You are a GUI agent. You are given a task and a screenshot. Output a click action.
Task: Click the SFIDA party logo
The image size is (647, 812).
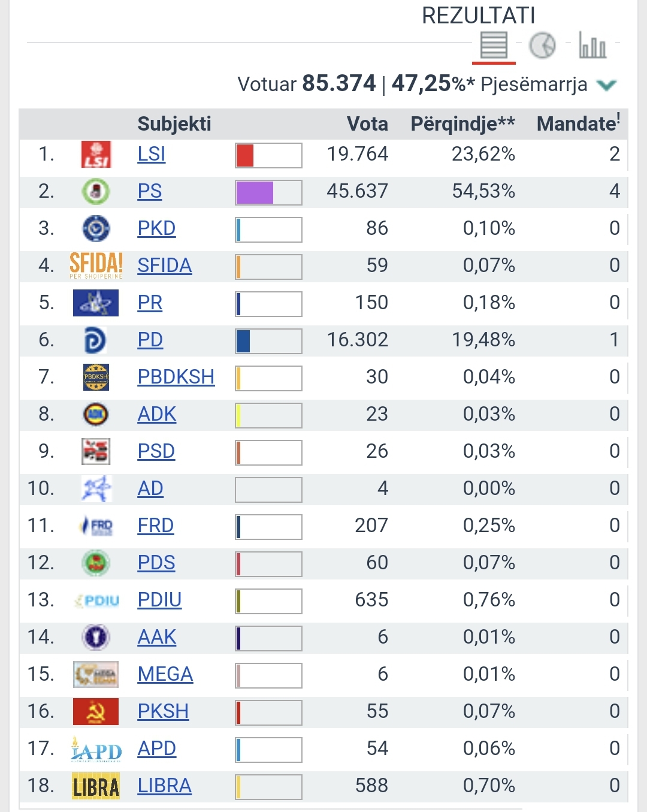coord(96,265)
